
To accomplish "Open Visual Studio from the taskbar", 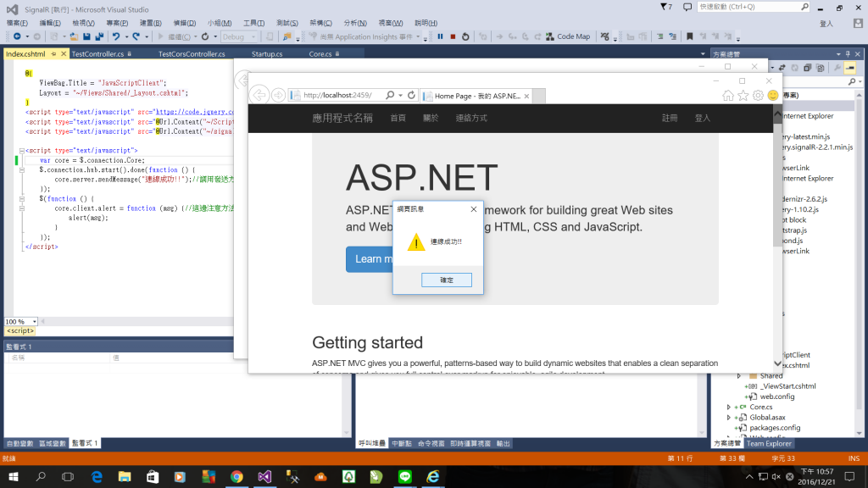I will click(264, 476).
